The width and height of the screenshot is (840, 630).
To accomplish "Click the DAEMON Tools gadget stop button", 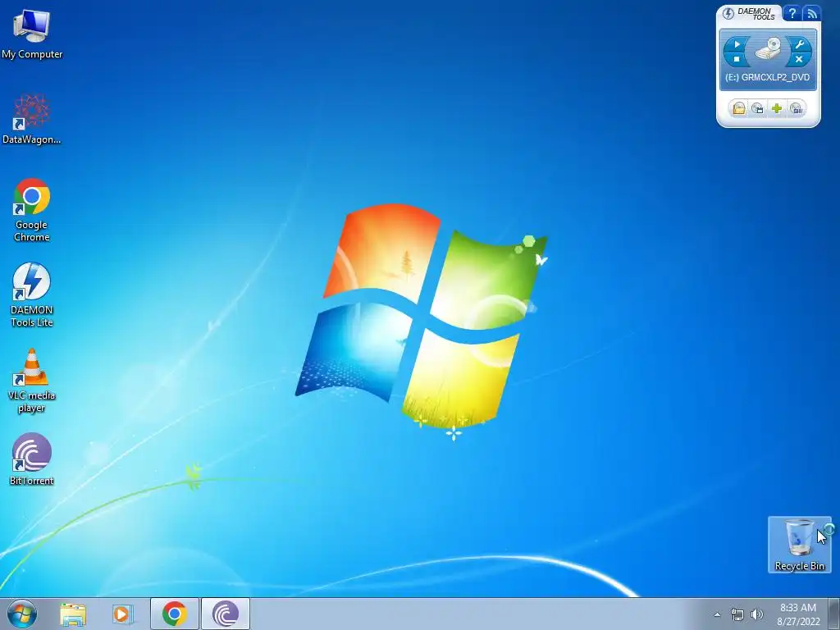I will pos(737,59).
